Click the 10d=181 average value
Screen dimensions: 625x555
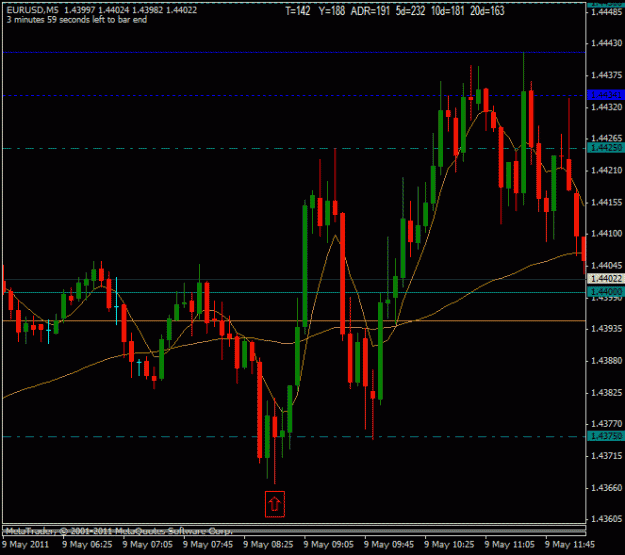(x=448, y=11)
